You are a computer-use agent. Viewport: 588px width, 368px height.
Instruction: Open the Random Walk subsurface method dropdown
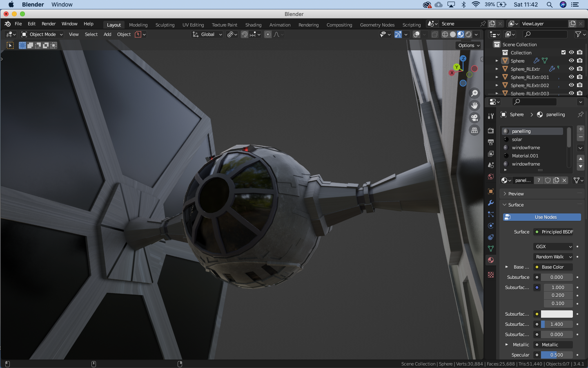pos(553,257)
